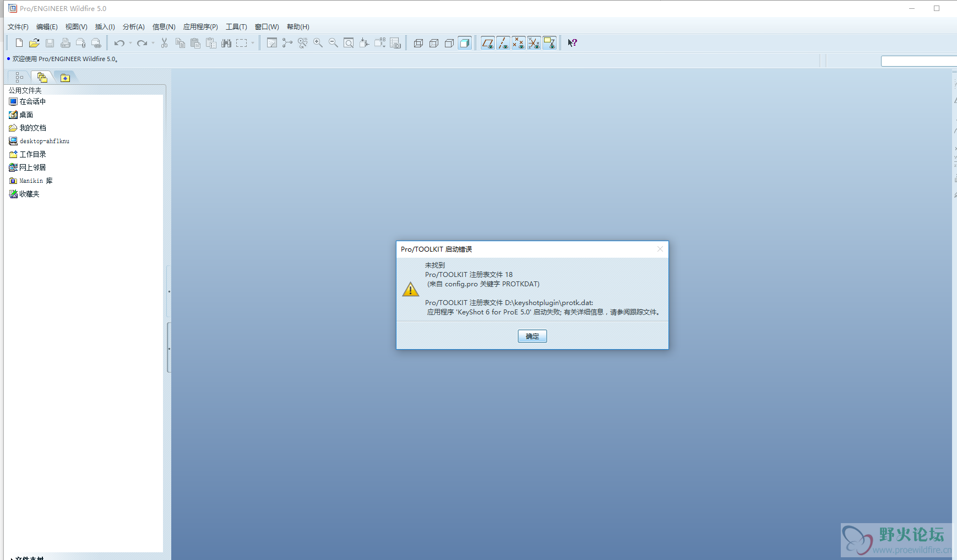Open the 分析(A) menu
The width and height of the screenshot is (957, 560).
coord(134,27)
